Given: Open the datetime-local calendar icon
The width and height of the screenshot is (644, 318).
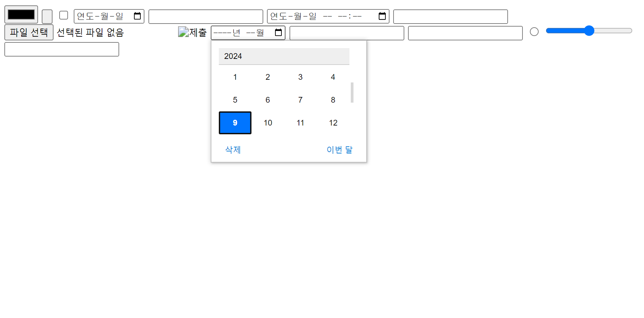Looking at the screenshot, I should coord(382,16).
